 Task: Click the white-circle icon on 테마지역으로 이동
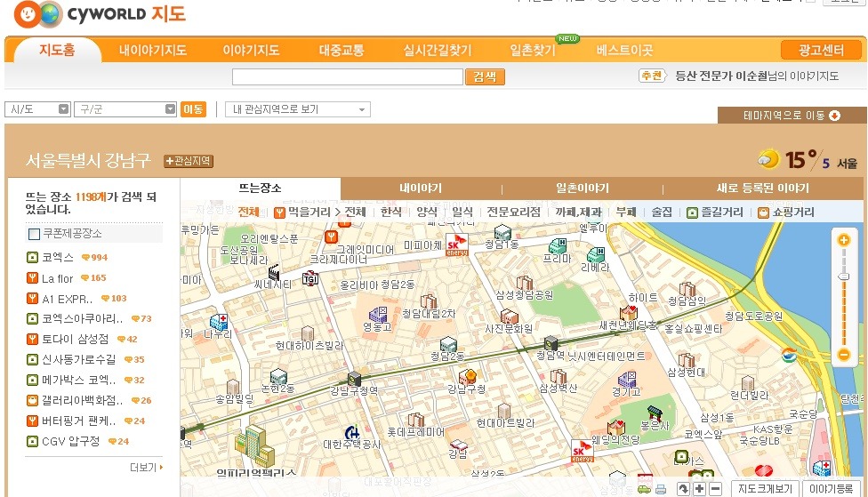click(834, 115)
